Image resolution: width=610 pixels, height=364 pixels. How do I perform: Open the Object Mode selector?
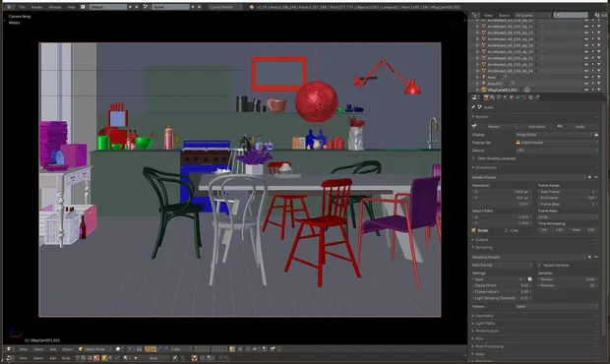click(94, 349)
